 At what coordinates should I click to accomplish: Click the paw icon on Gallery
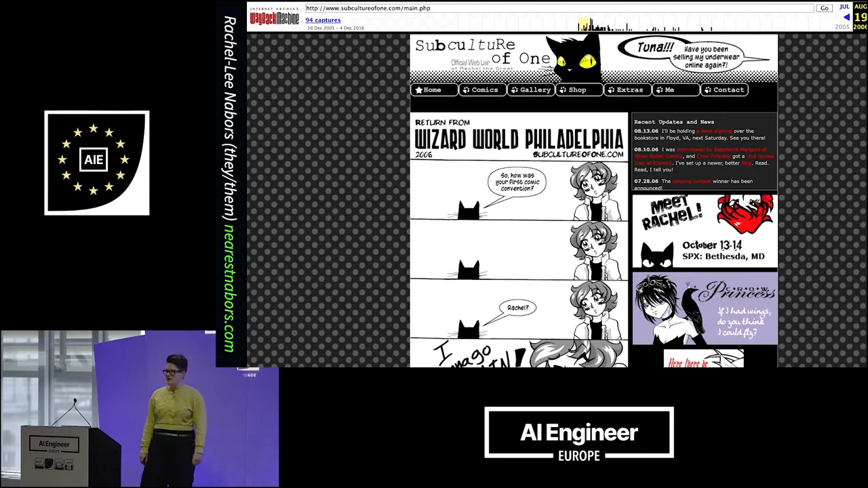pos(514,89)
